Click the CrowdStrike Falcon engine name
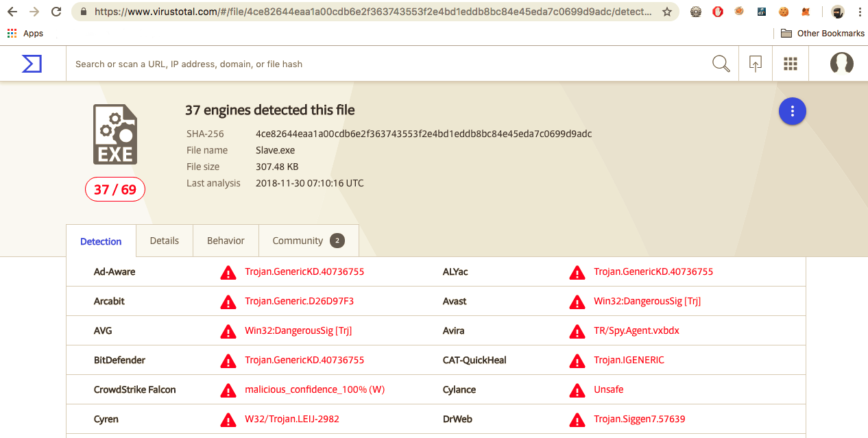 pyautogui.click(x=135, y=389)
